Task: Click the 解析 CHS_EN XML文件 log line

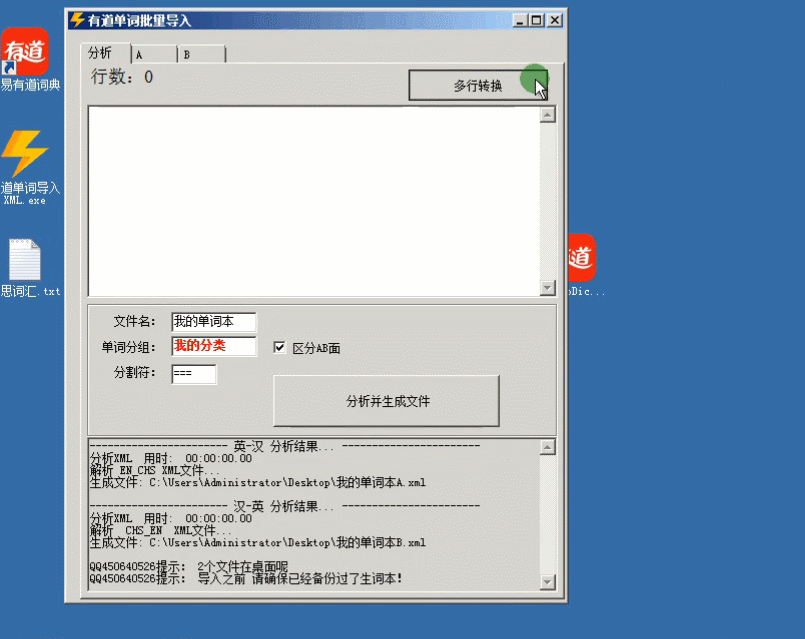Action: tap(161, 530)
